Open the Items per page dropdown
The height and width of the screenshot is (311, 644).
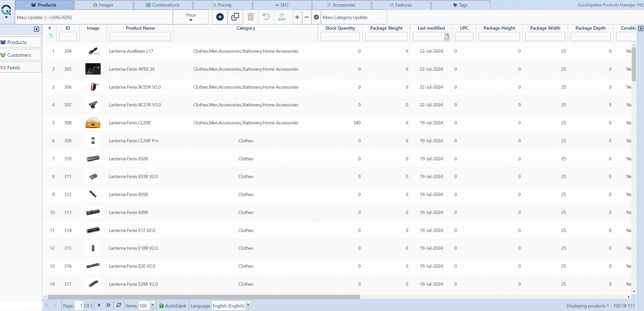pos(153,305)
